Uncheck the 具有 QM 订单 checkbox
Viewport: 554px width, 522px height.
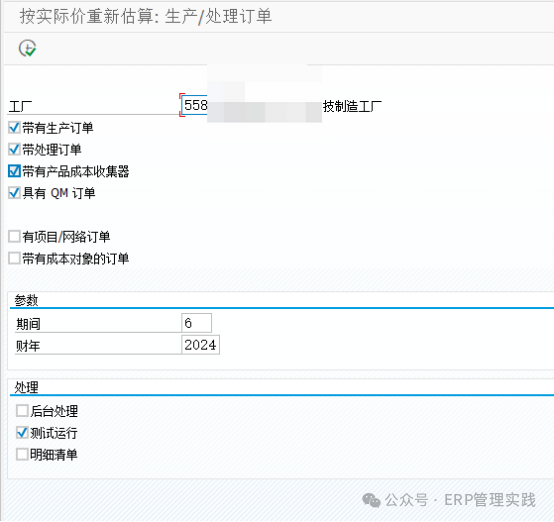point(14,193)
